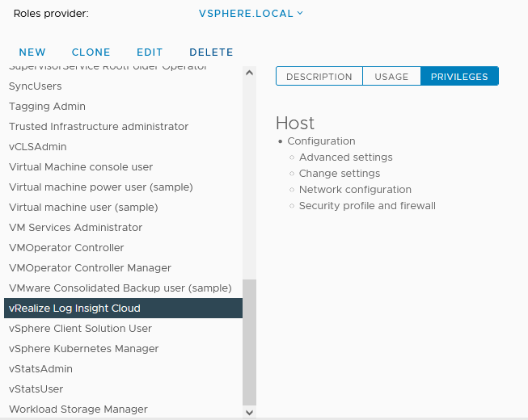
Task: Click Security profile and firewall privilege
Action: coord(367,205)
